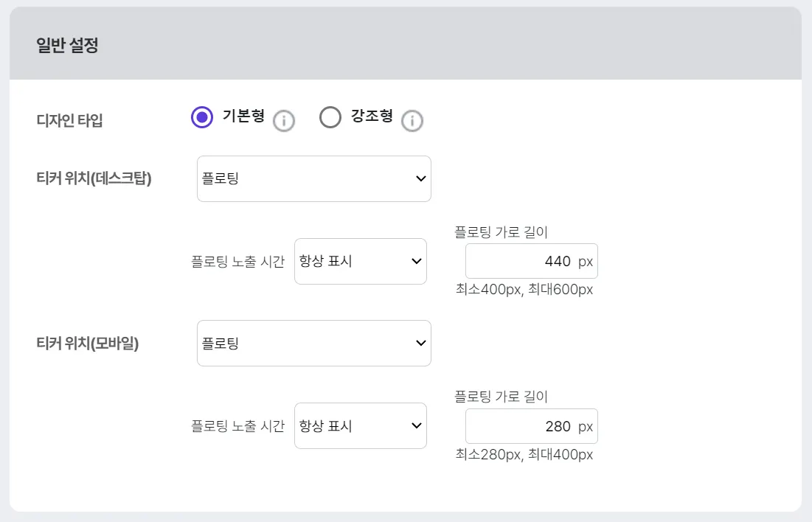Click the 강조형 label text
Image resolution: width=812 pixels, height=522 pixels.
(x=371, y=116)
